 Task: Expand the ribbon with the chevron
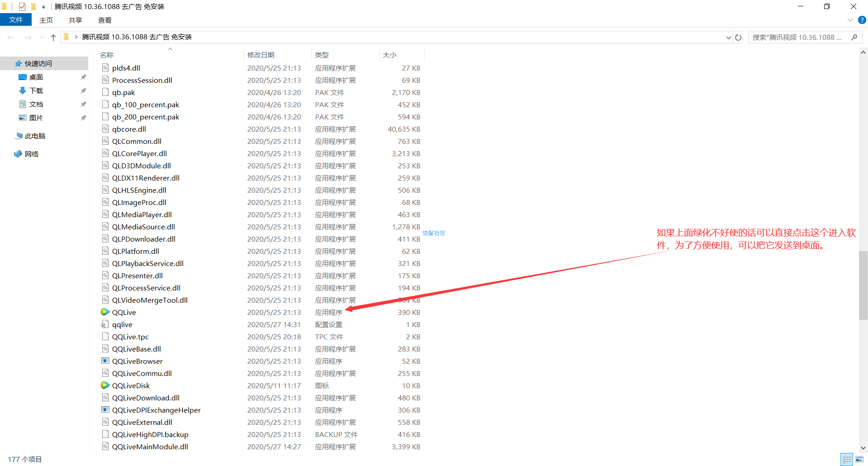(850, 20)
